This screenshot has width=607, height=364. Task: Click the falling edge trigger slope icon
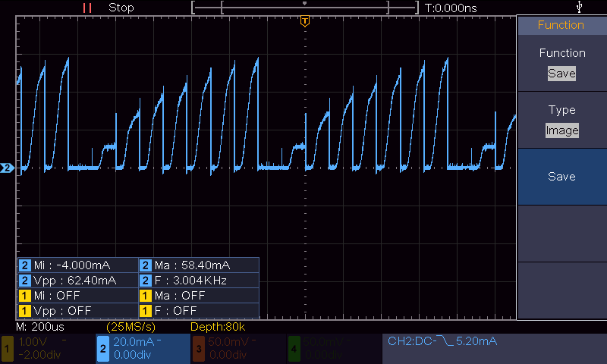pyautogui.click(x=445, y=341)
